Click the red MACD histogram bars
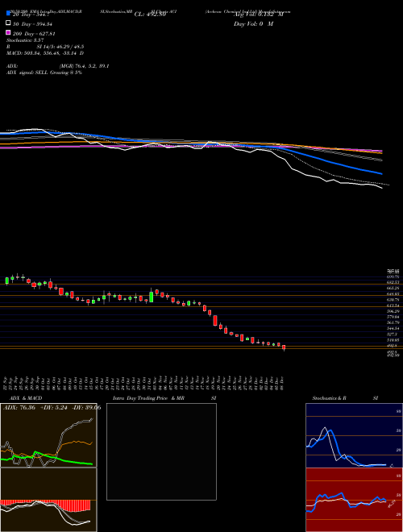The height and width of the screenshot is (532, 403). 45,505
